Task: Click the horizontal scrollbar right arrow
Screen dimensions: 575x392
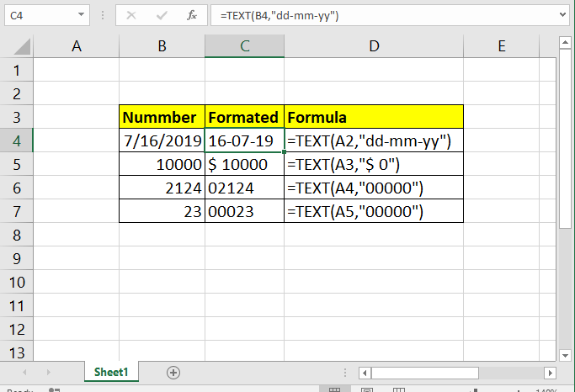Action: (550, 373)
